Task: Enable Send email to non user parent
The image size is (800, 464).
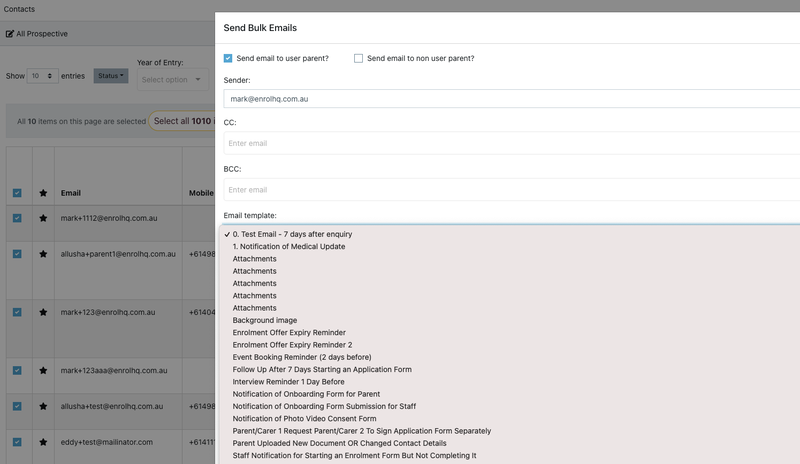Action: (358, 58)
